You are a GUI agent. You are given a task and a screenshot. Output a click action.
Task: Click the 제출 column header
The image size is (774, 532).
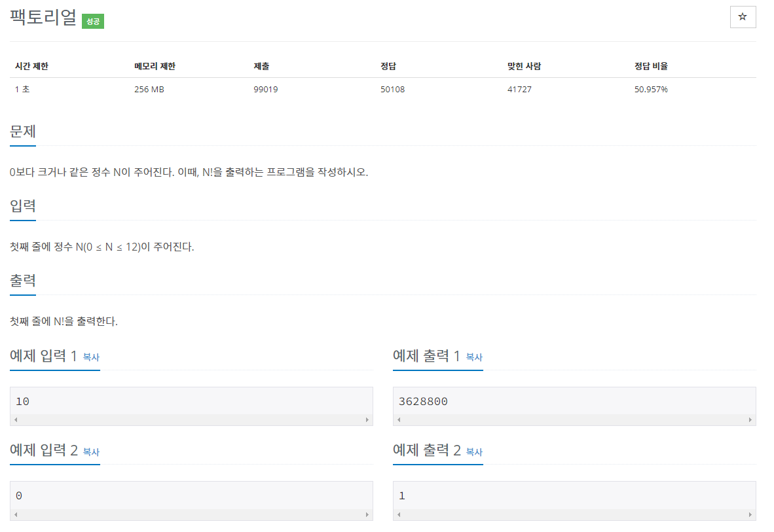click(x=262, y=66)
